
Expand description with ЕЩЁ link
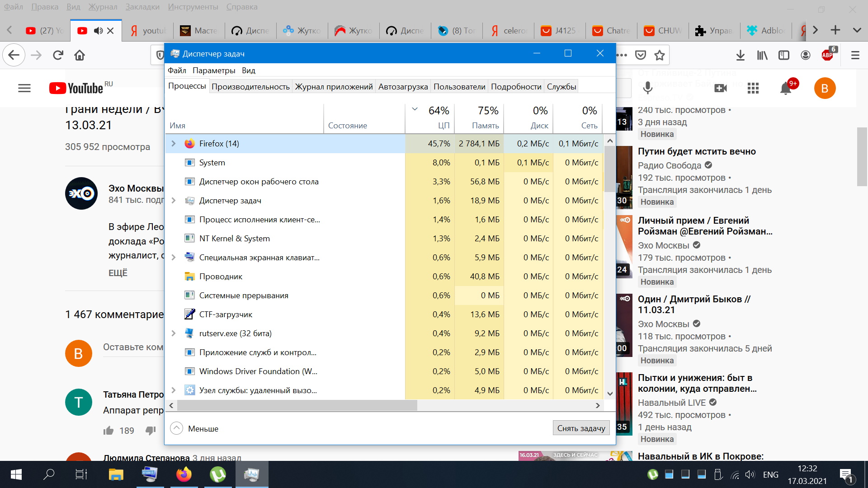click(118, 273)
